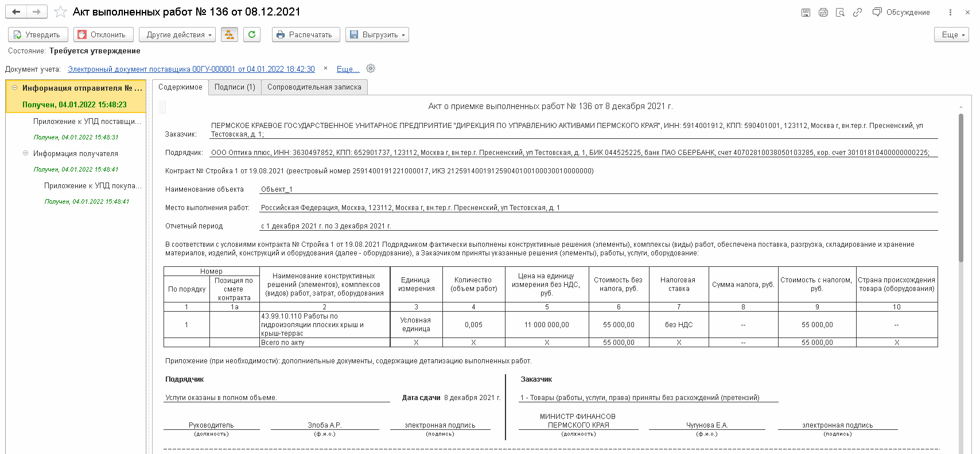
Task: Collapse Информация получателя tree node
Action: pos(25,153)
